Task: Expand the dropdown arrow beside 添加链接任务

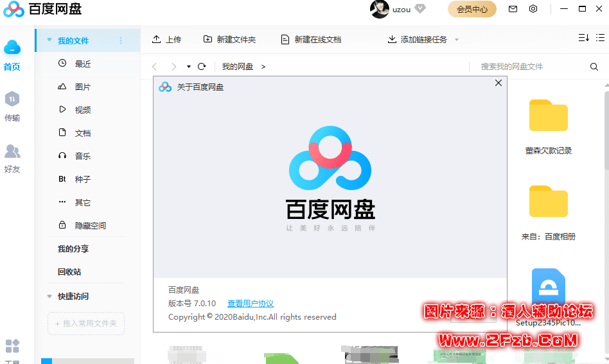Action: tap(457, 40)
